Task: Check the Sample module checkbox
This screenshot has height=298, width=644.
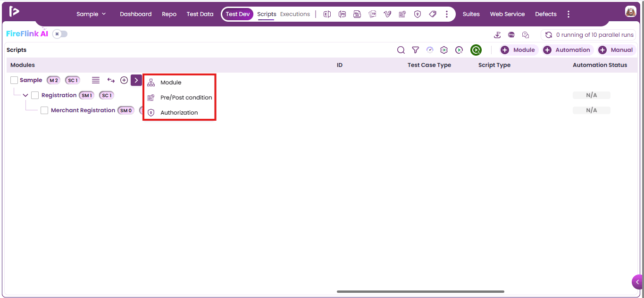Action: coord(14,80)
